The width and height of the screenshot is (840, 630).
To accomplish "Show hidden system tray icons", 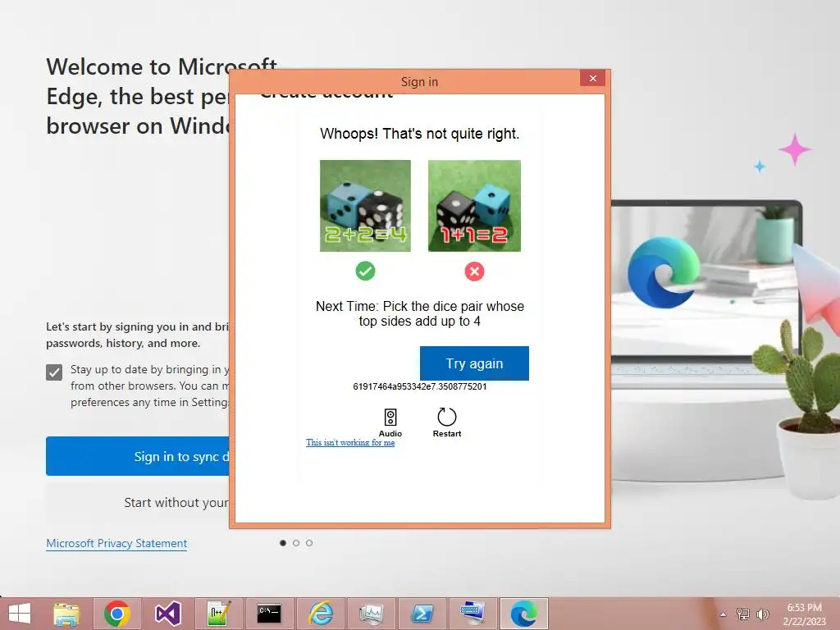I will [724, 614].
